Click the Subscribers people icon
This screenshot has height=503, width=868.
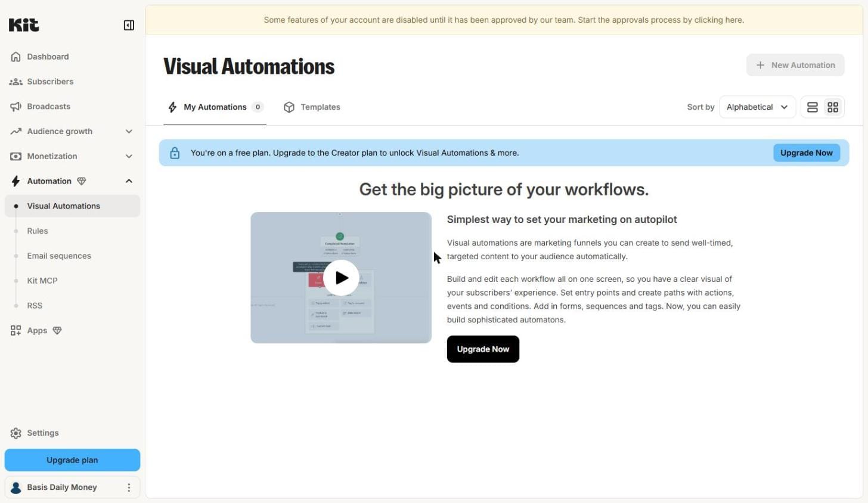click(16, 82)
